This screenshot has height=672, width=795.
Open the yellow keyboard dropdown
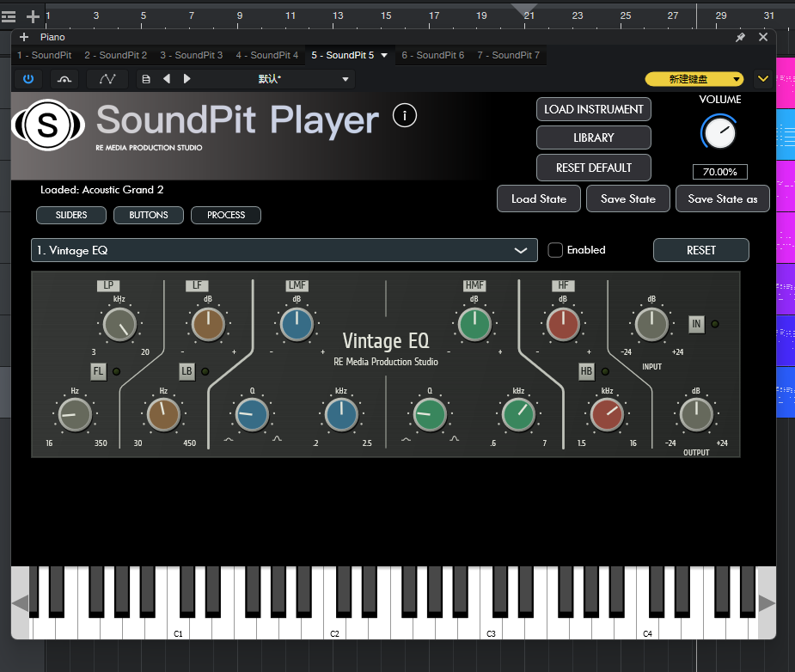tap(694, 79)
